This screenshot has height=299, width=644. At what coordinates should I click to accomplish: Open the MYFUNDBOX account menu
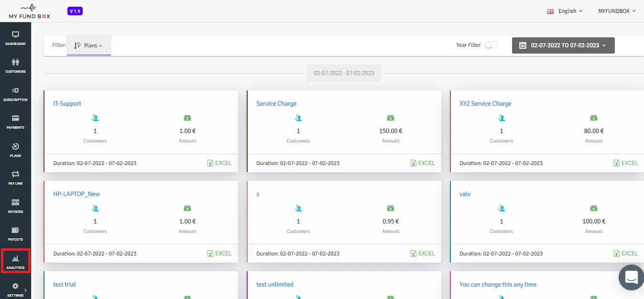tap(617, 11)
